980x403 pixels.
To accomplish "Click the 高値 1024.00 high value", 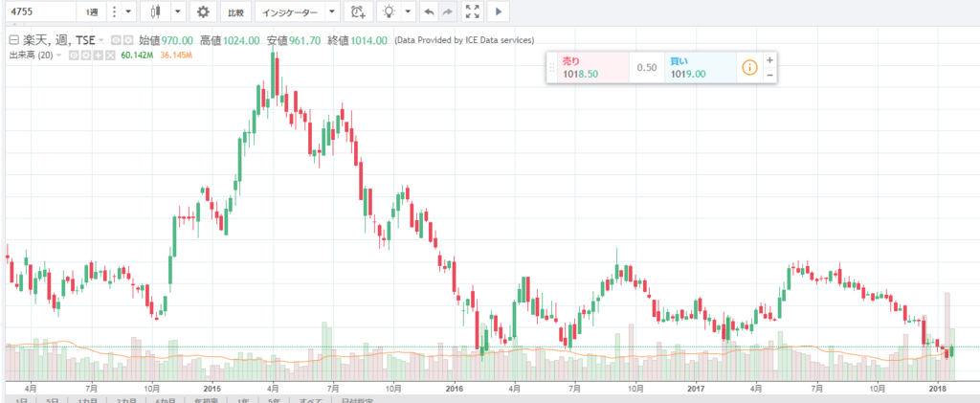I will [x=230, y=40].
